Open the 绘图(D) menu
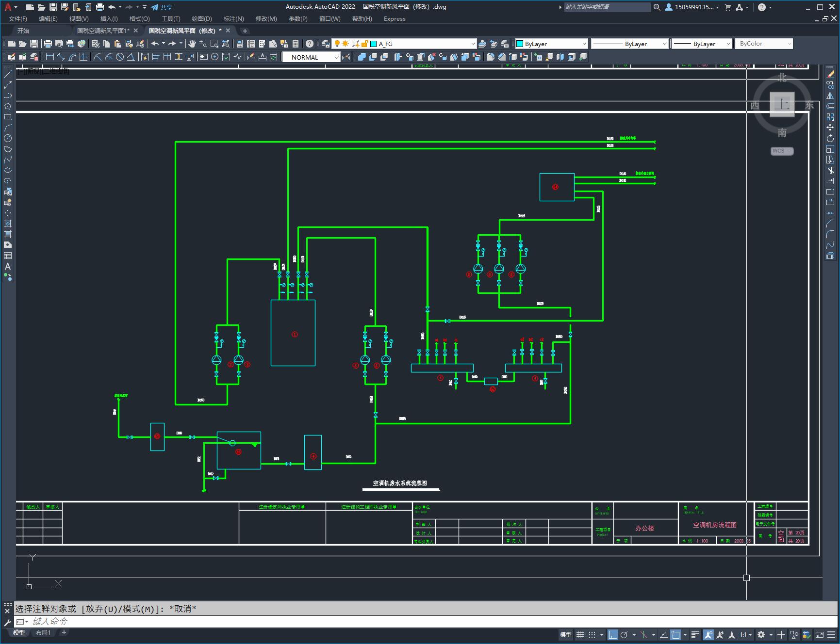The width and height of the screenshot is (840, 644). coord(202,18)
